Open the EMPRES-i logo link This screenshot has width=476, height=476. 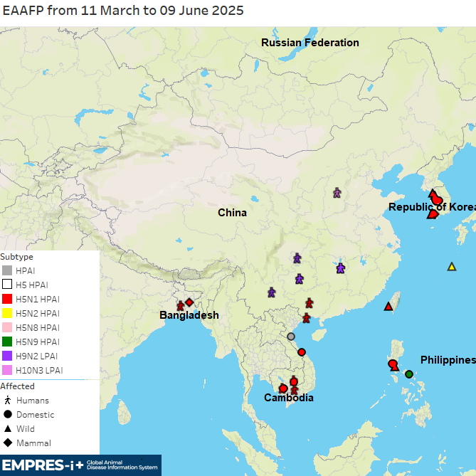pos(80,466)
